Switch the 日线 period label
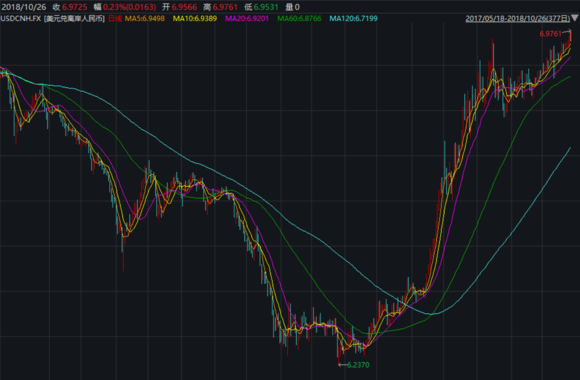Screen dimensions: 580x380 pyautogui.click(x=115, y=19)
